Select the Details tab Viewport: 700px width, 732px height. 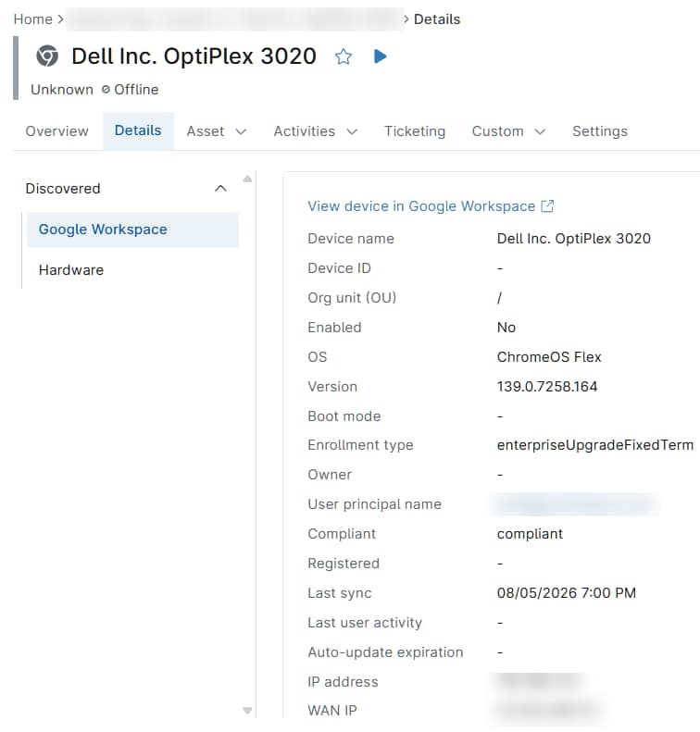coord(138,130)
